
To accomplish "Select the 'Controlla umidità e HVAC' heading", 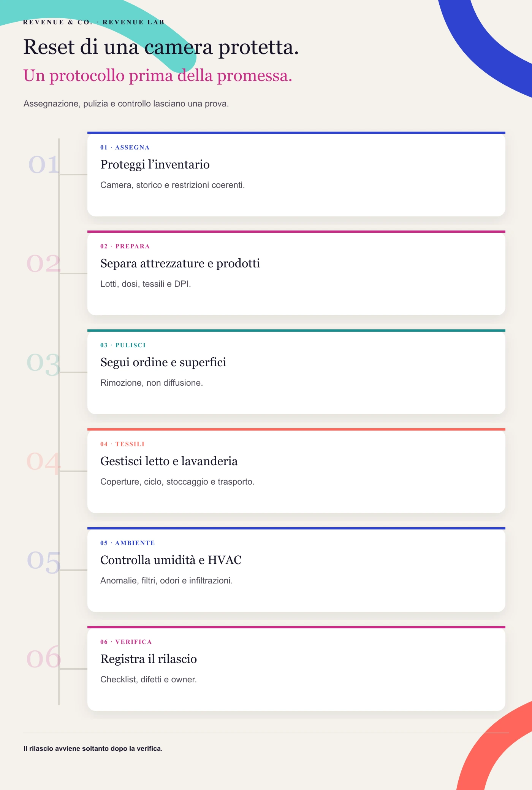I will (171, 560).
